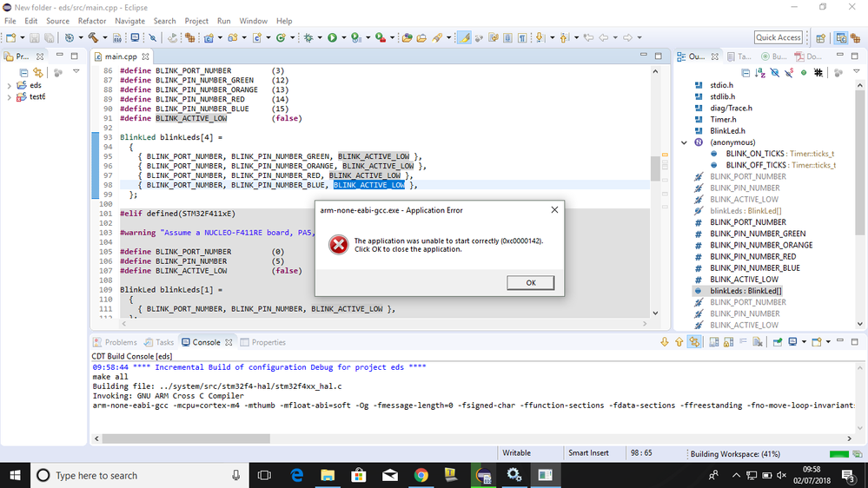Image resolution: width=868 pixels, height=488 pixels.
Task: Collapse the (anonymous) namespace in Outline
Action: 684,142
